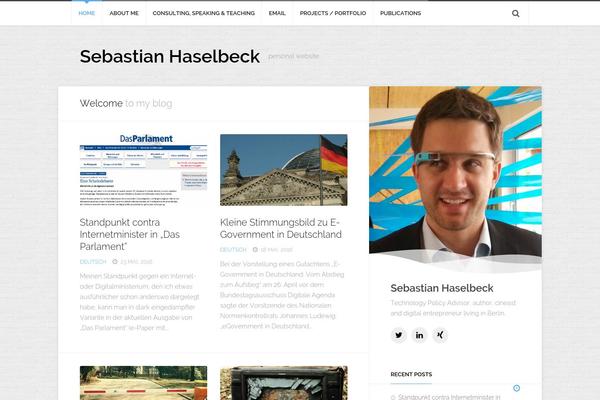Click the 'personal website' tagline

pos(293,56)
